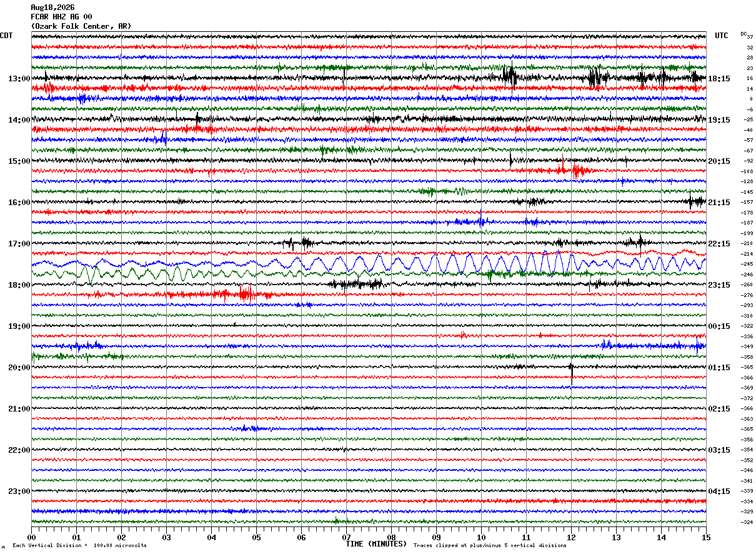Image resolution: width=756 pixels, height=554 pixels.
Task: Click the 00:15 UTC time label
Action: coord(719,326)
